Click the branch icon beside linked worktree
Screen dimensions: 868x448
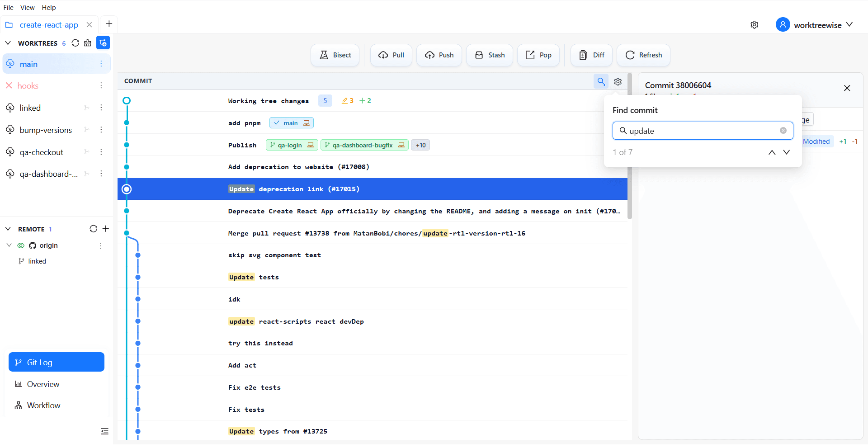point(87,108)
